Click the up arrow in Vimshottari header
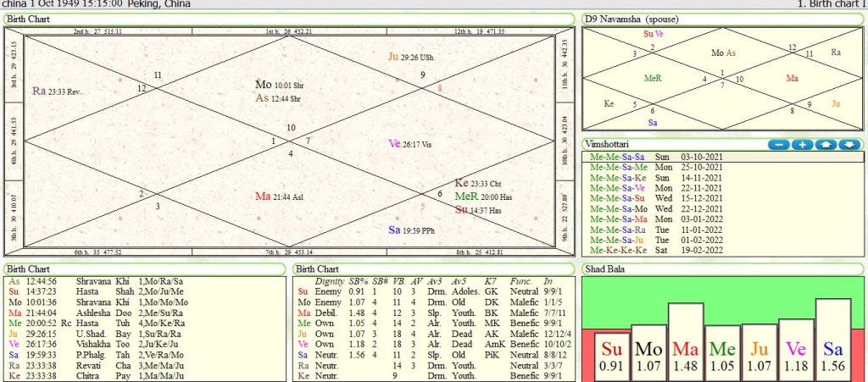 [x=826, y=145]
